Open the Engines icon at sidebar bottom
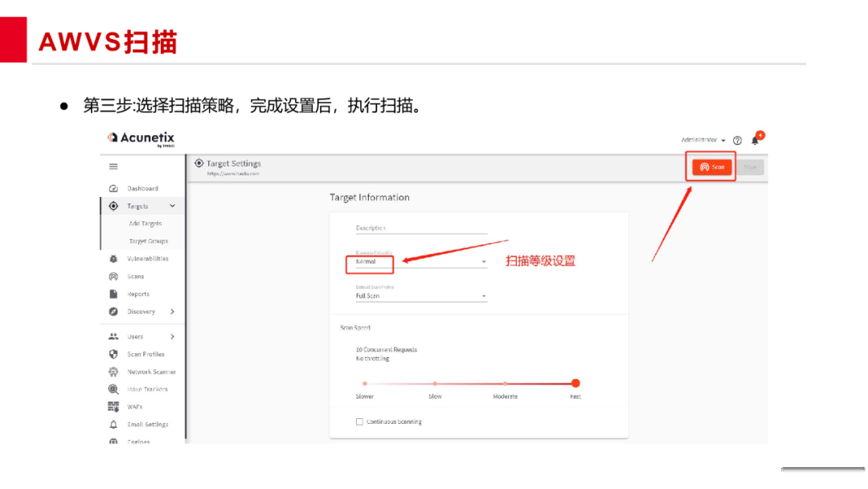Screen dimensions: 868x489 pyautogui.click(x=113, y=442)
